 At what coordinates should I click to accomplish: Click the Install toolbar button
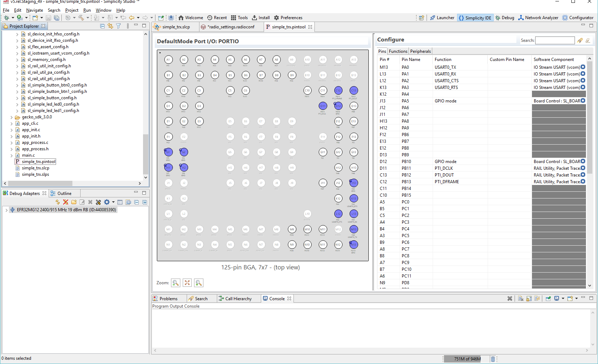click(261, 18)
